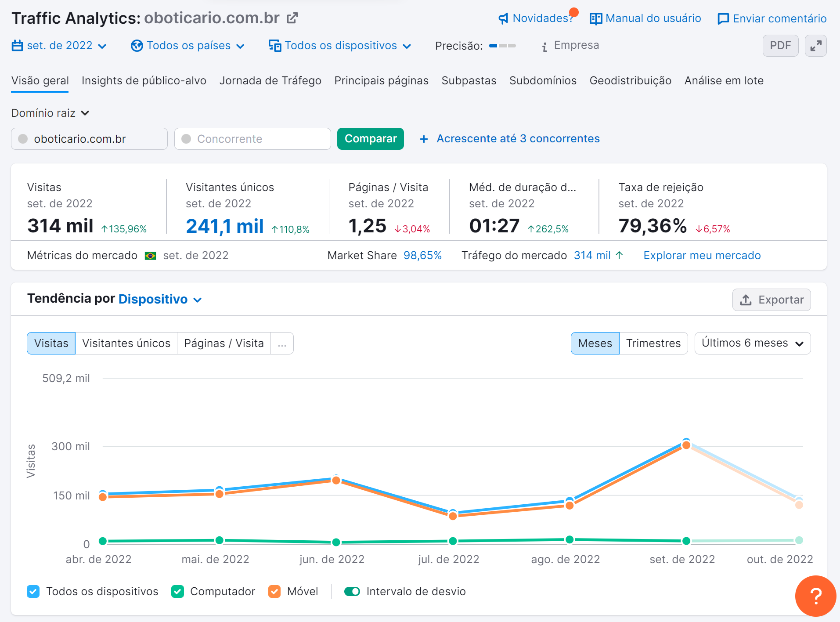Expand the Últimos 6 meses dropdown
The height and width of the screenshot is (622, 840).
click(x=752, y=343)
